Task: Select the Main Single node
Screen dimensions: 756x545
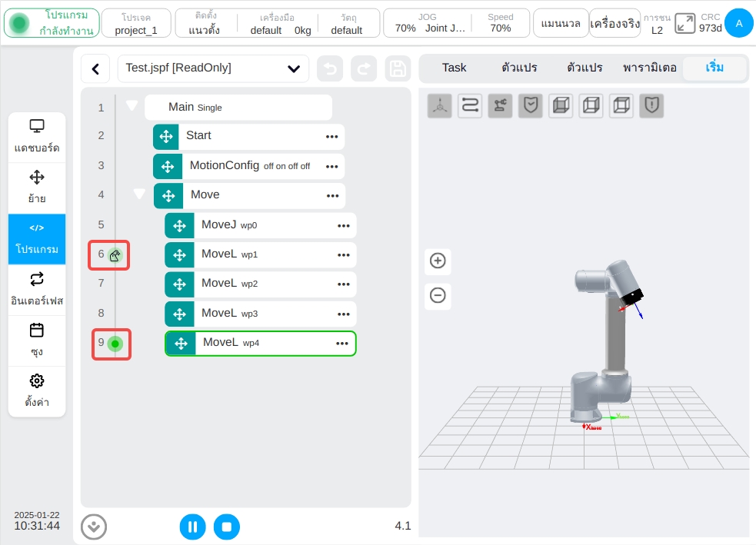Action: coord(238,107)
